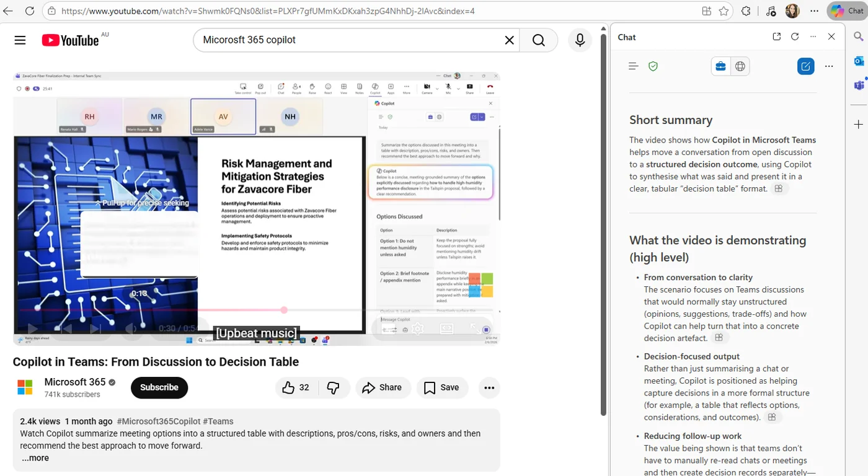Image resolution: width=868 pixels, height=476 pixels.
Task: Click the '741k subscribers' text
Action: point(72,395)
